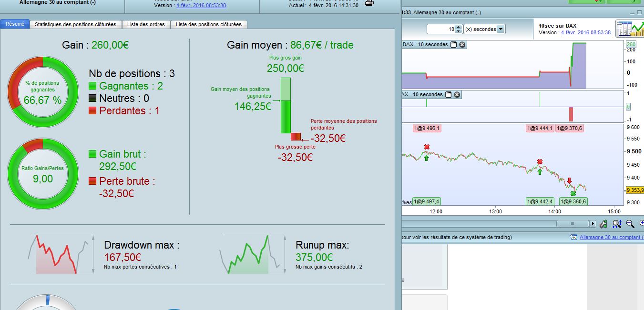Click the Gain moyen 86,67€ / trade heading
644x310 pixels.
click(x=290, y=45)
